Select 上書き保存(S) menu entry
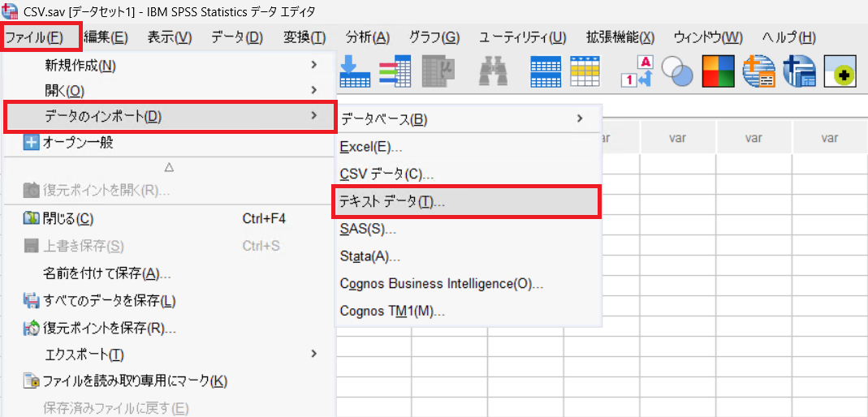Viewport: 868px width, 417px height. pos(168,246)
